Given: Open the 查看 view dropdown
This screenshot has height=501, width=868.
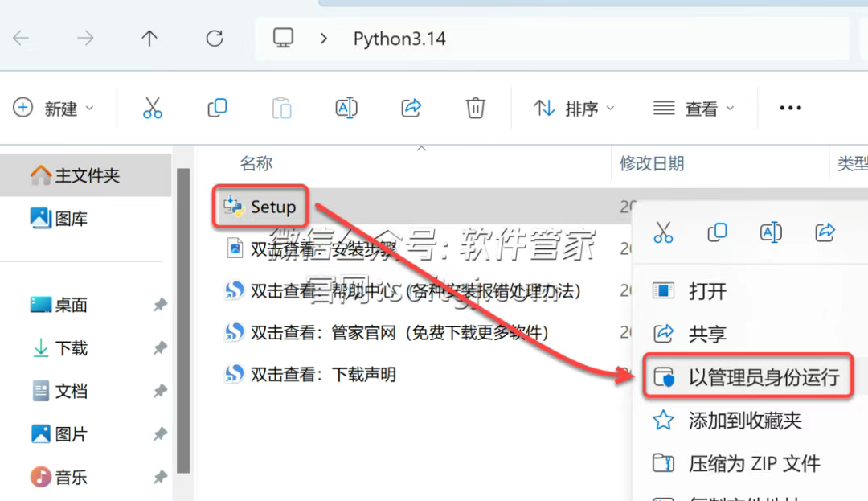Looking at the screenshot, I should pyautogui.click(x=694, y=109).
